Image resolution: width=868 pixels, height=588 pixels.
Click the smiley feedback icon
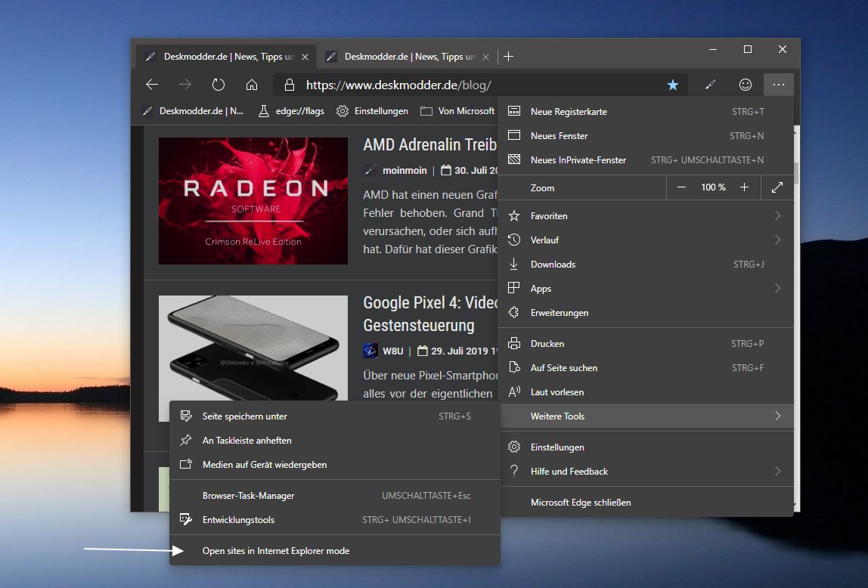(745, 85)
